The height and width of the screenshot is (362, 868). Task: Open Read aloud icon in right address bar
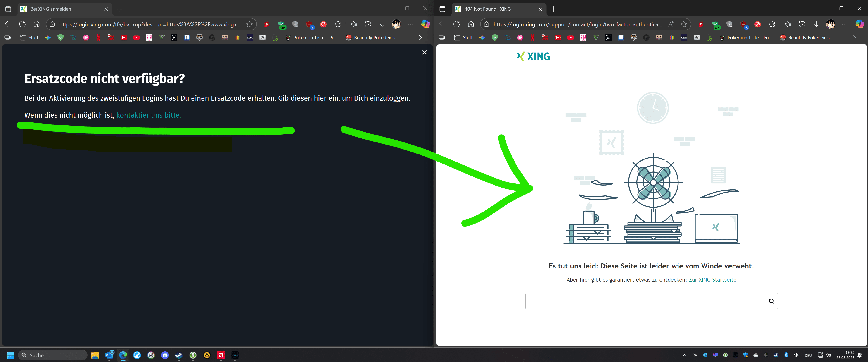point(671,24)
